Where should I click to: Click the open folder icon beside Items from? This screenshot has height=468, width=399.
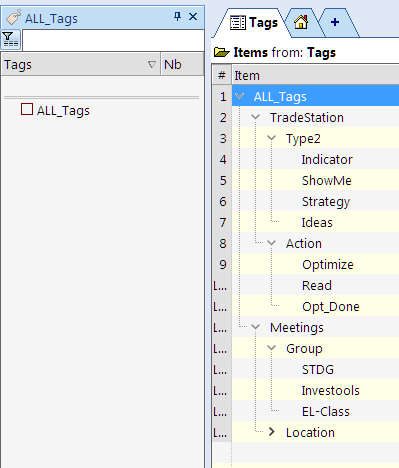pos(222,52)
